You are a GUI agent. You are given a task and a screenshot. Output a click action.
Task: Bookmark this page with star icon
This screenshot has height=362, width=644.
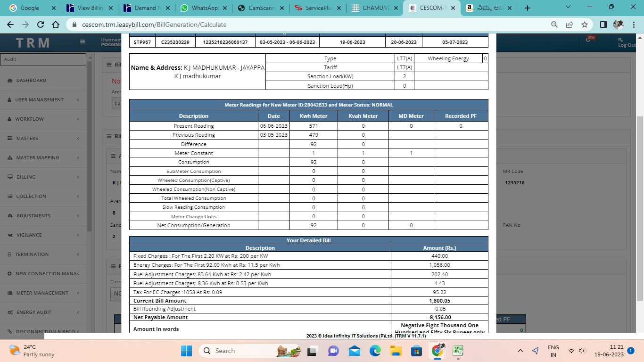585,25
